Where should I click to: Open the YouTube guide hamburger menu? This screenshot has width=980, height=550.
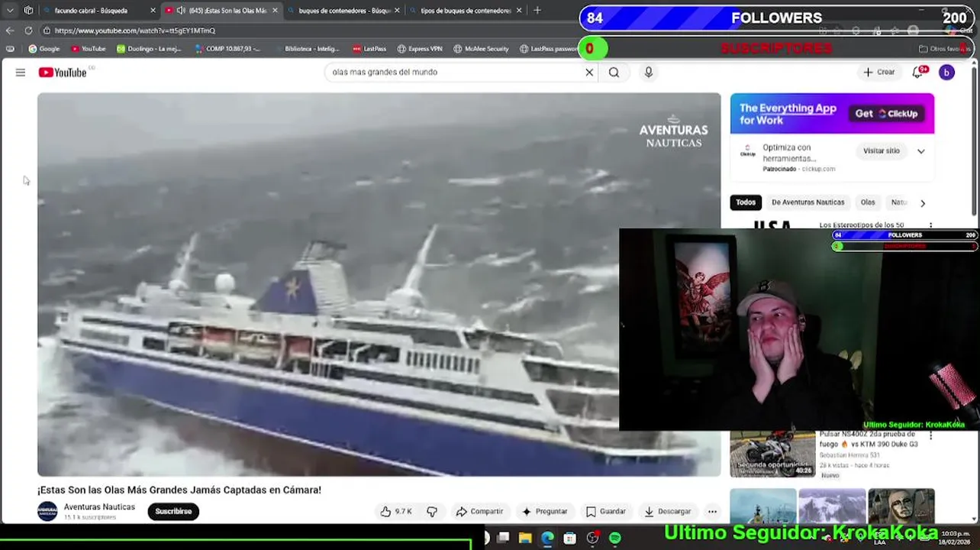click(x=21, y=73)
